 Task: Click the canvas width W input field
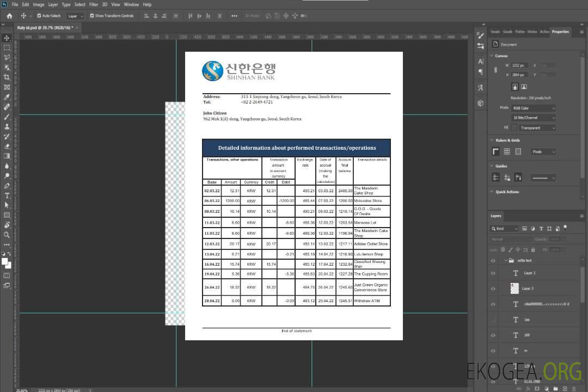[520, 65]
